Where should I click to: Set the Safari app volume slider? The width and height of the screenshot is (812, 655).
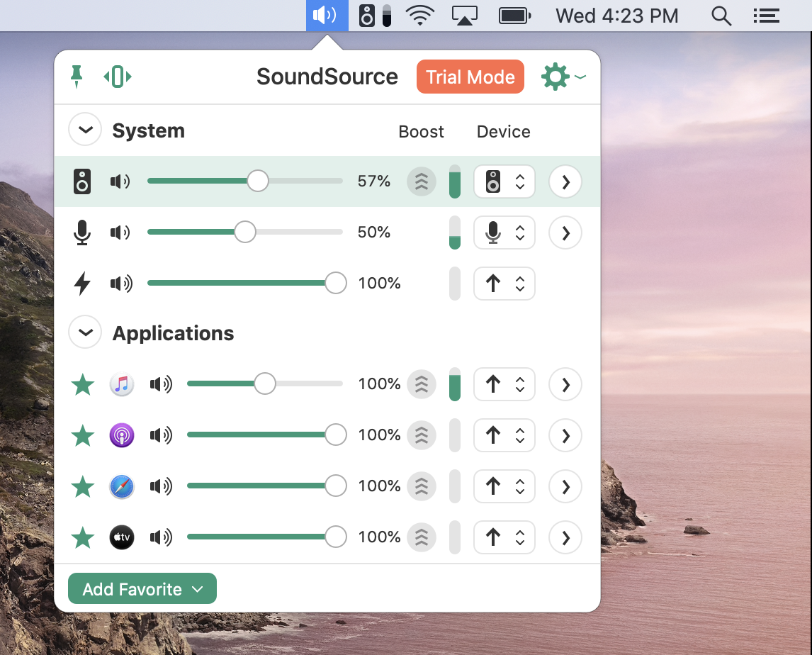[x=266, y=486]
